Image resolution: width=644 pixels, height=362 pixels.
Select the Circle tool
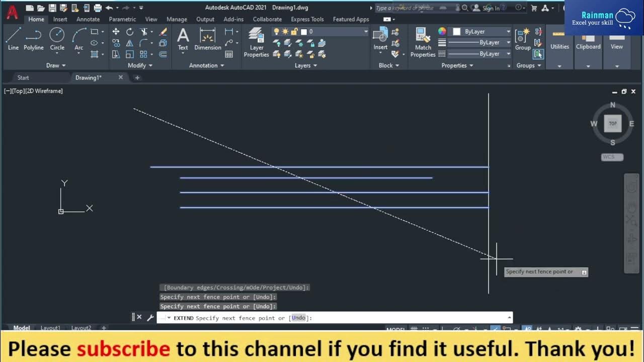coord(57,39)
